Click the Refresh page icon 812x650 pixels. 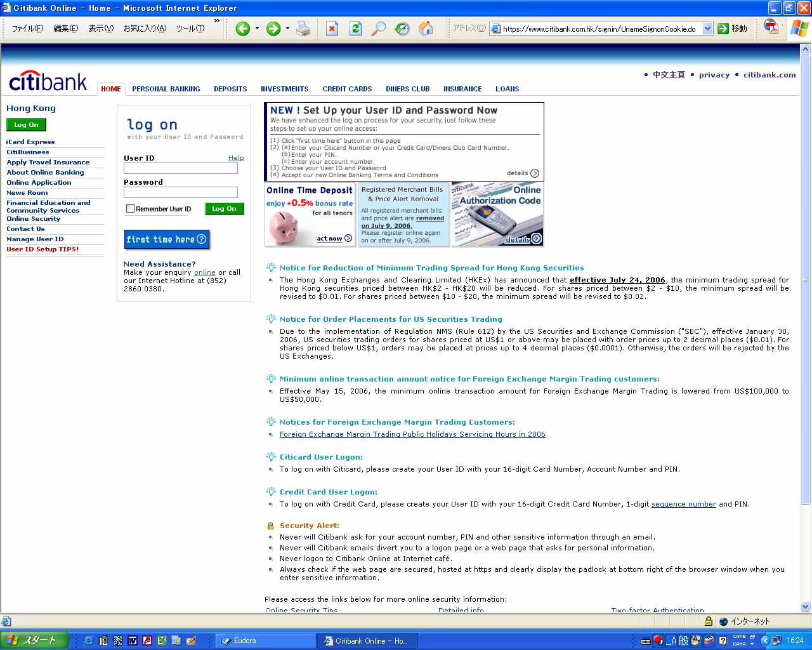coord(355,29)
